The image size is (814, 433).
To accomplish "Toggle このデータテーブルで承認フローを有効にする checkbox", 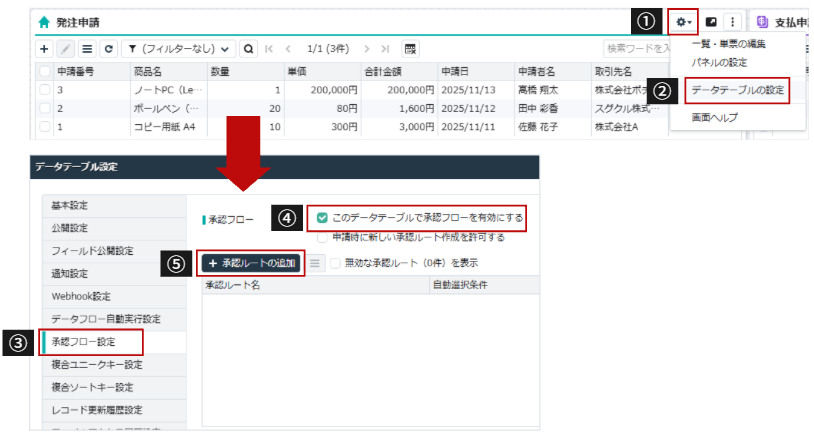I will tap(322, 217).
